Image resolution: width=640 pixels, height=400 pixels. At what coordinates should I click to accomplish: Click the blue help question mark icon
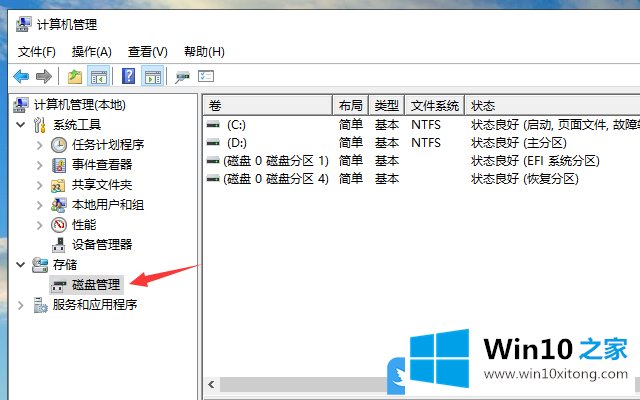(129, 76)
